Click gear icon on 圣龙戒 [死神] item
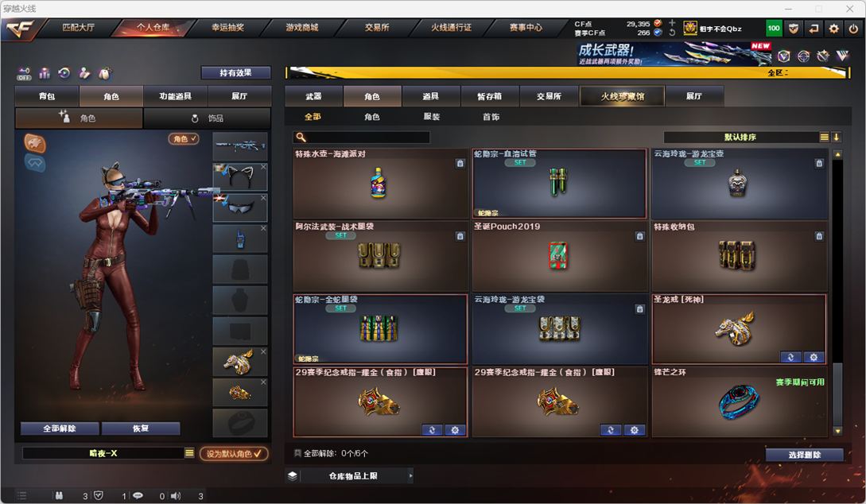 click(813, 357)
